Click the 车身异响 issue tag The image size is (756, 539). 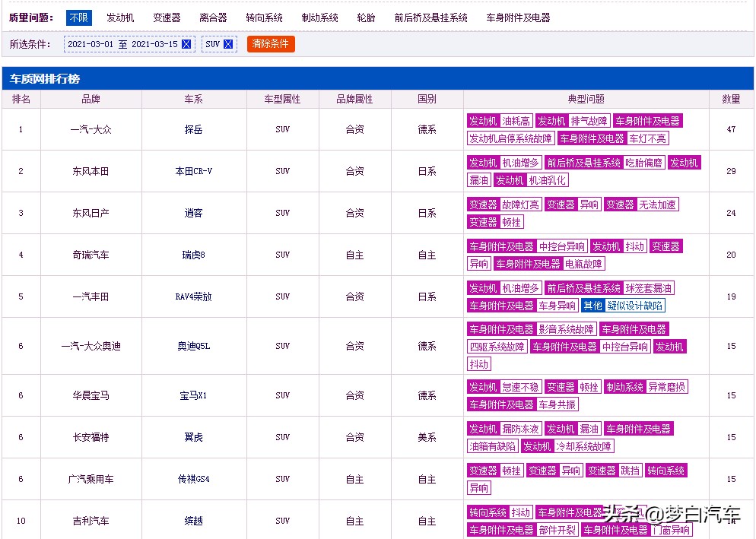[557, 306]
